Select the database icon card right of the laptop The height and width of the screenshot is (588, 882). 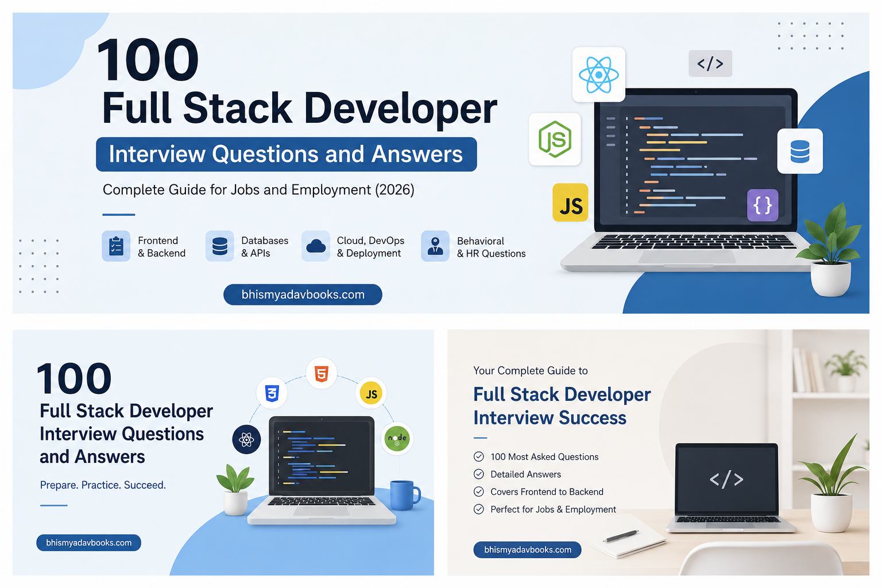(800, 151)
